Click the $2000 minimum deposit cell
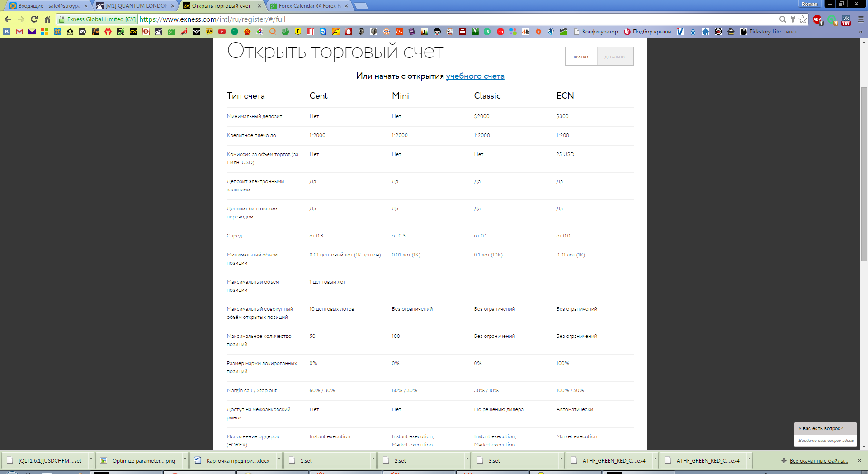The image size is (868, 474). pos(481,116)
